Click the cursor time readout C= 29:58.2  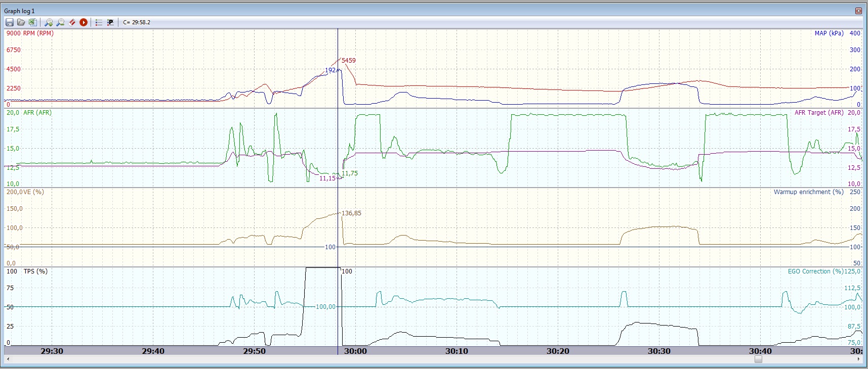137,22
